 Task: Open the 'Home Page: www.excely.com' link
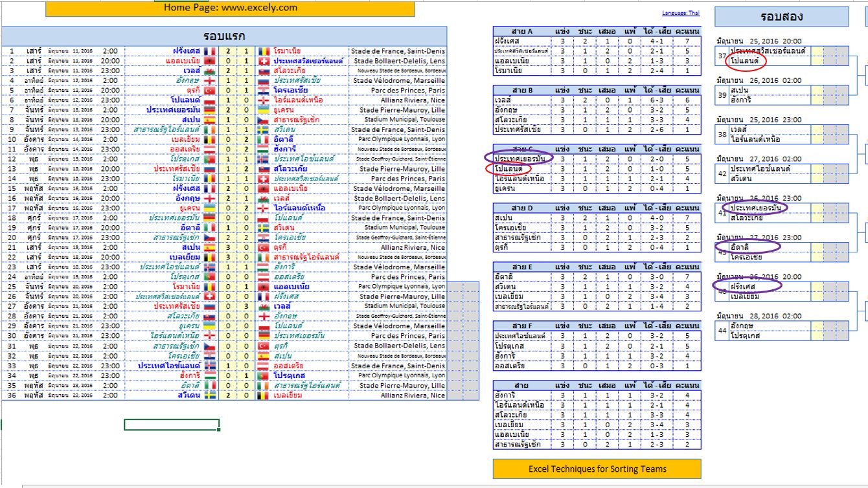231,8
